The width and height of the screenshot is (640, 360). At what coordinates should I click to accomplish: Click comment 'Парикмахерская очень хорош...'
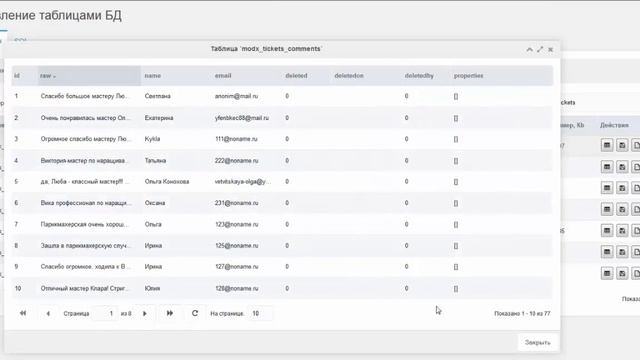coord(84,224)
